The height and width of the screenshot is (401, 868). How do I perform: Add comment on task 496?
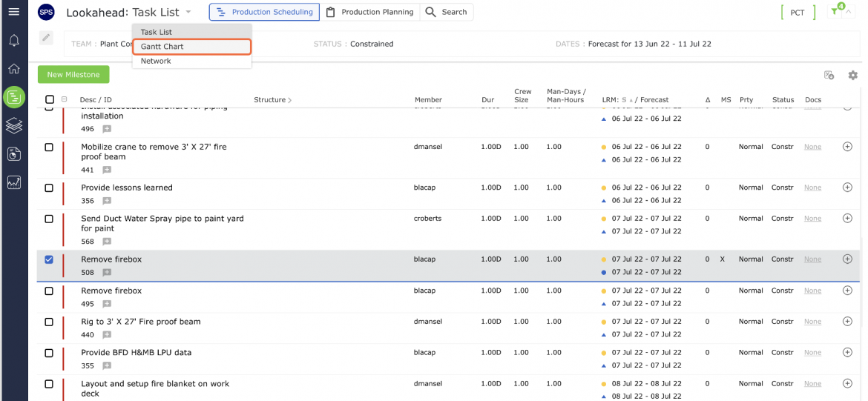(x=106, y=129)
